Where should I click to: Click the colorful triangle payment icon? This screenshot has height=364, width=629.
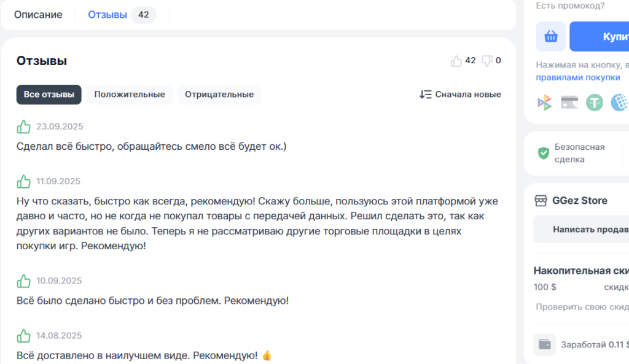[545, 103]
